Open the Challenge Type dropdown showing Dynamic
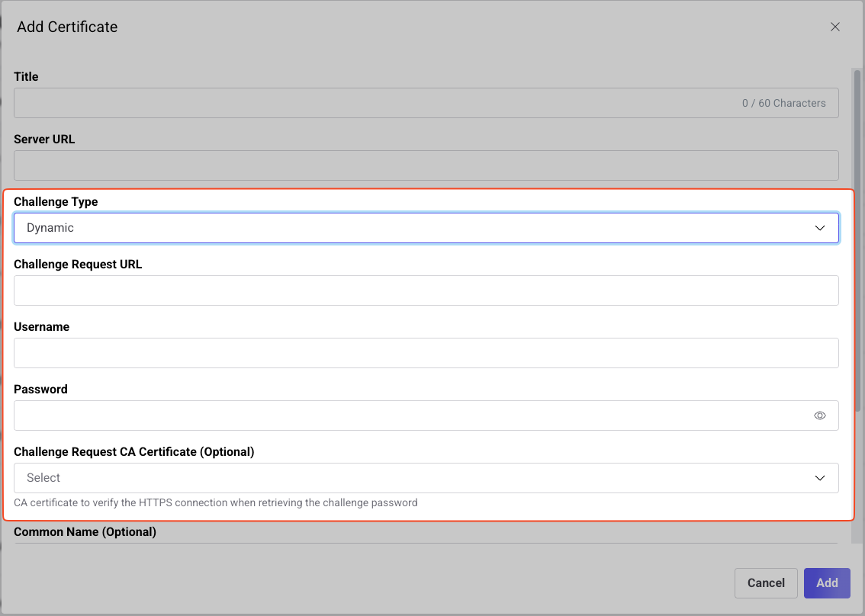The height and width of the screenshot is (616, 865). 412,228
